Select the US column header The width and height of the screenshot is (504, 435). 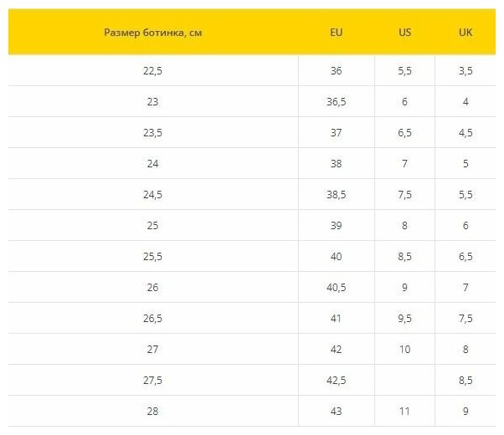click(x=404, y=33)
